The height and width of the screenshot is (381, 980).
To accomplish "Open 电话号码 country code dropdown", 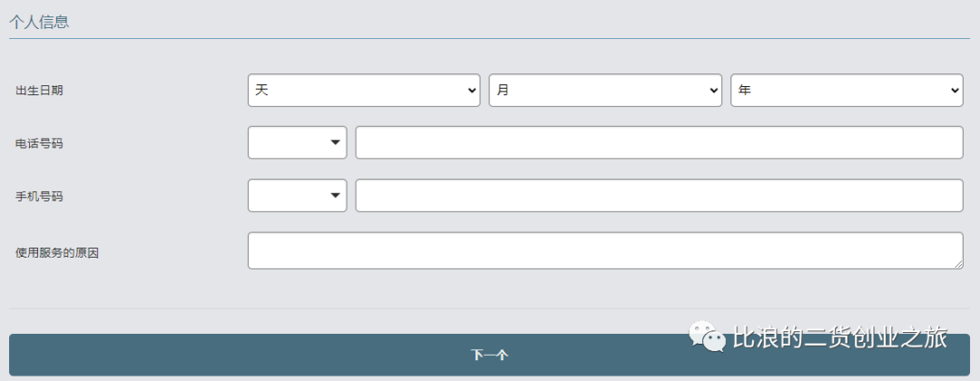I will [298, 142].
